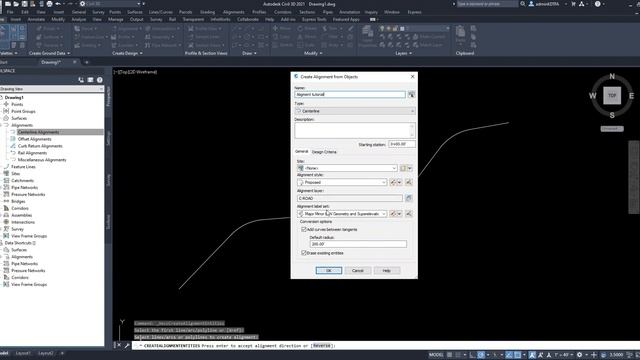Close the command line with its X icon

[x=119, y=345]
